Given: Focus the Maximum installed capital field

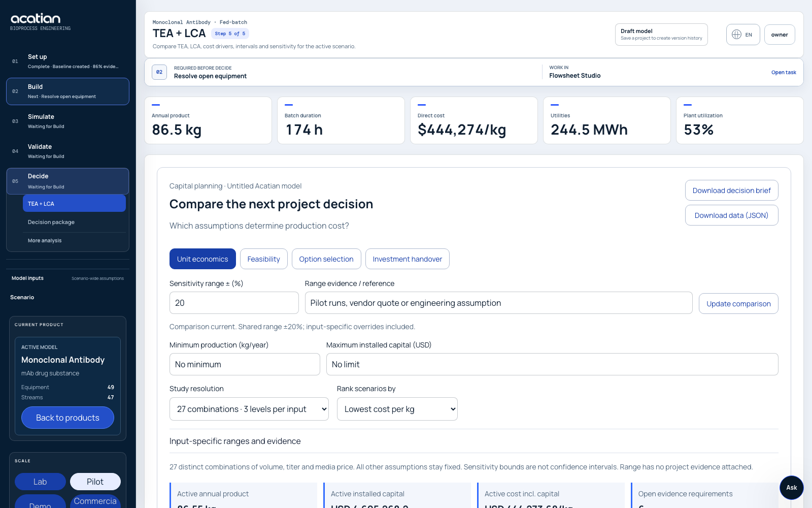Looking at the screenshot, I should (552, 364).
